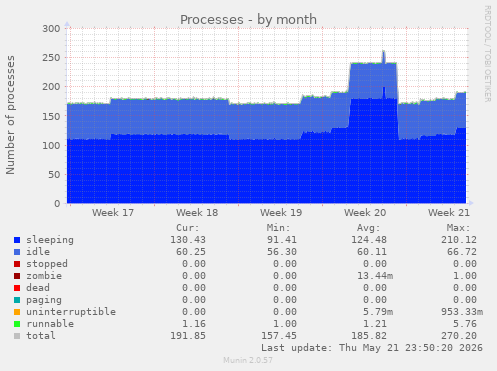Click the 'sleeping' legend label
This screenshot has width=497, height=371.
(x=50, y=240)
